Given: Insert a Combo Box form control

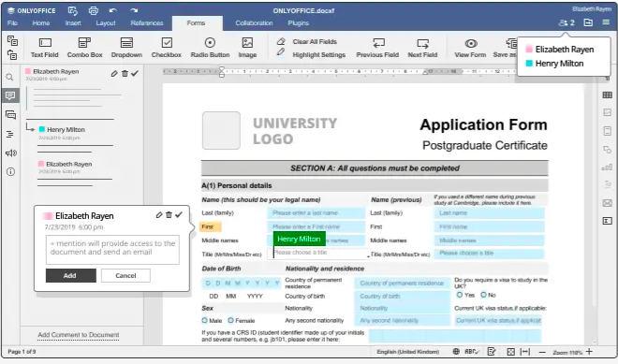Looking at the screenshot, I should coord(84,48).
